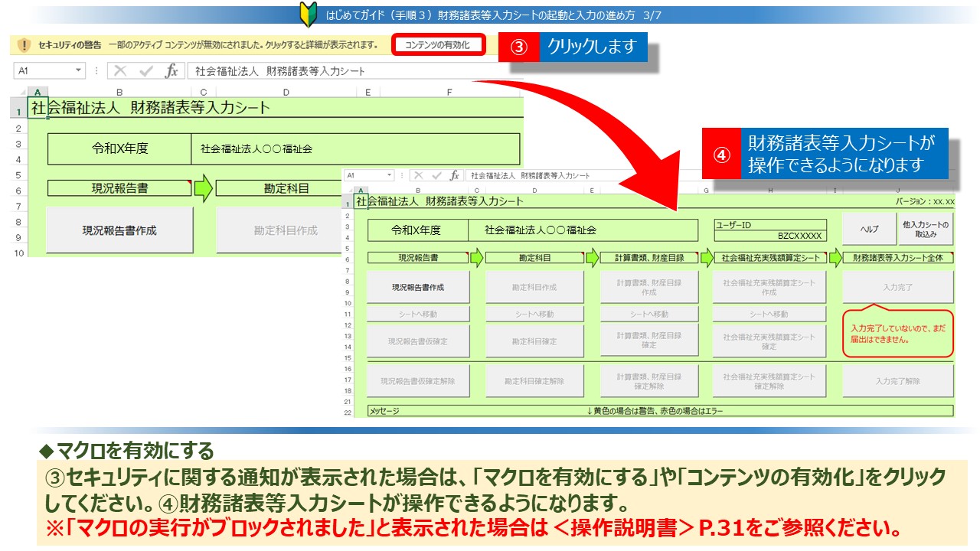Click the larger formula bar text field
Image resolution: width=980 pixels, height=551 pixels.
pyautogui.click(x=345, y=71)
